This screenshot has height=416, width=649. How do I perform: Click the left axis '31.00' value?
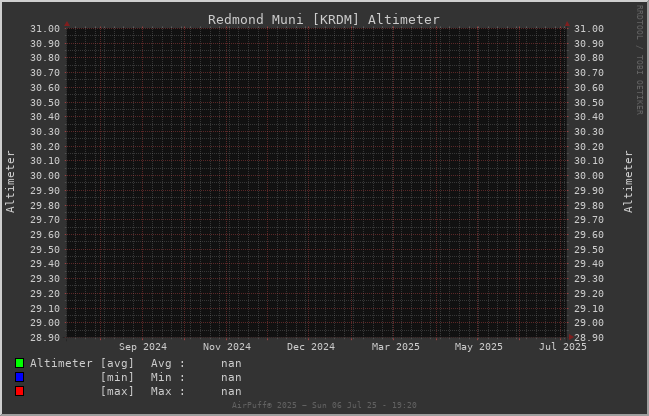tap(45, 29)
